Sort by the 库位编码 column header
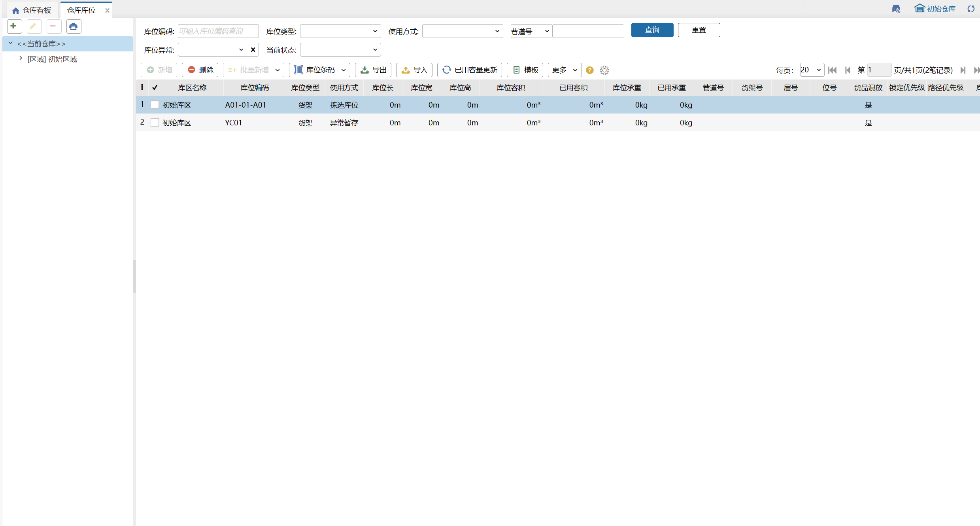Viewport: 980px width, 526px height. pos(255,87)
